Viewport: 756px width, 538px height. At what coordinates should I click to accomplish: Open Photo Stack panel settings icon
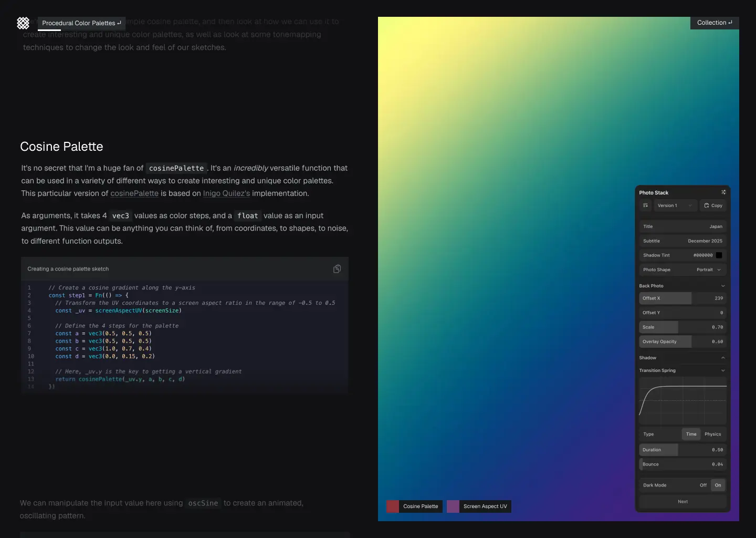(x=723, y=192)
